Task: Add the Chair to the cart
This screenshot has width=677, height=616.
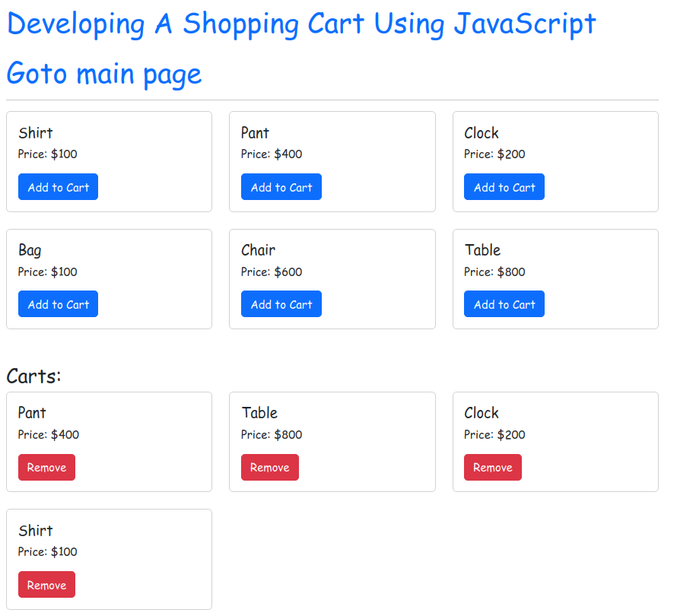Action: [281, 304]
